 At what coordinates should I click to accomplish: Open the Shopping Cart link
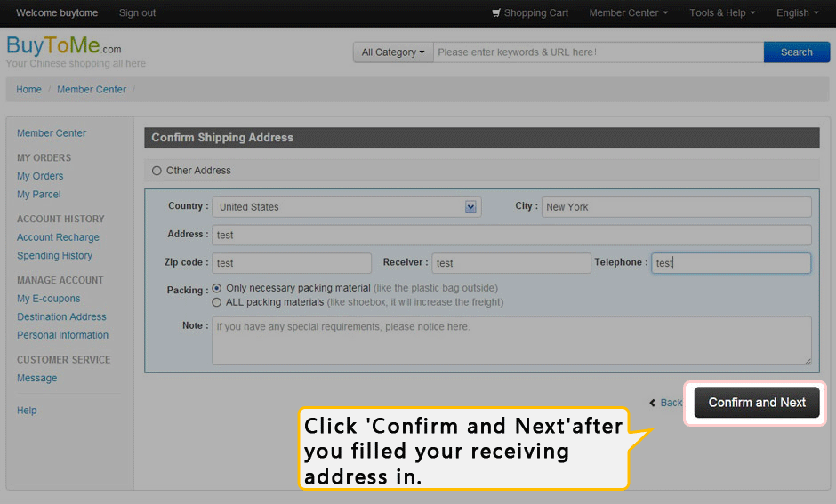pos(530,13)
